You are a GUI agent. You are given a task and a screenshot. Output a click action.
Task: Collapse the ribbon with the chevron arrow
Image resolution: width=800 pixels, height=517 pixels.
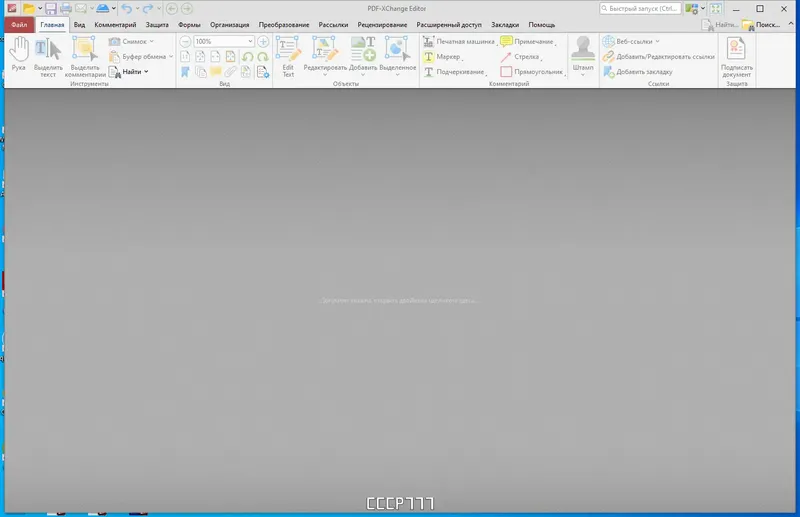(x=791, y=24)
